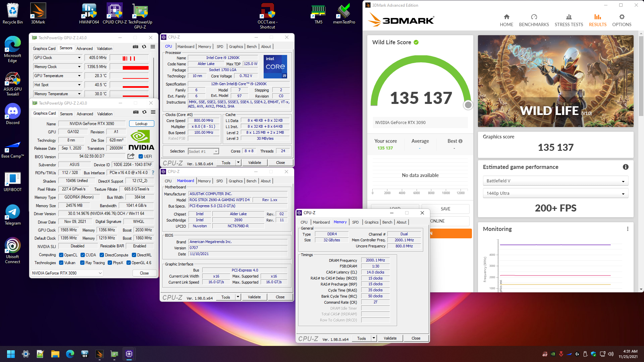644x362 pixels.
Task: Click the GPU-Z screenshot camera icon in Sensors window
Action: 136,47
